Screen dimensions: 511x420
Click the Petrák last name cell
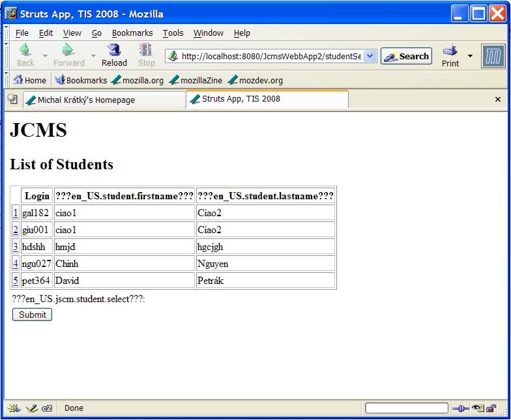click(x=265, y=280)
